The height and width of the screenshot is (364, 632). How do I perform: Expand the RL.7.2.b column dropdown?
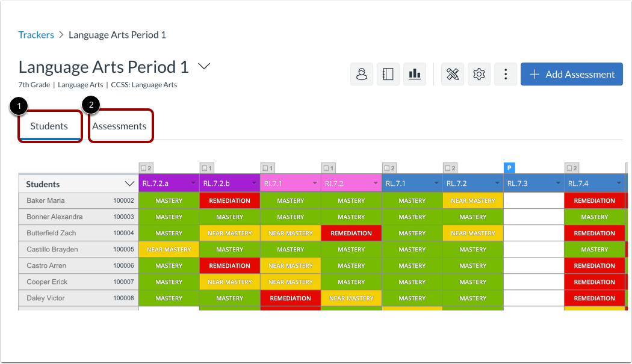(x=253, y=183)
